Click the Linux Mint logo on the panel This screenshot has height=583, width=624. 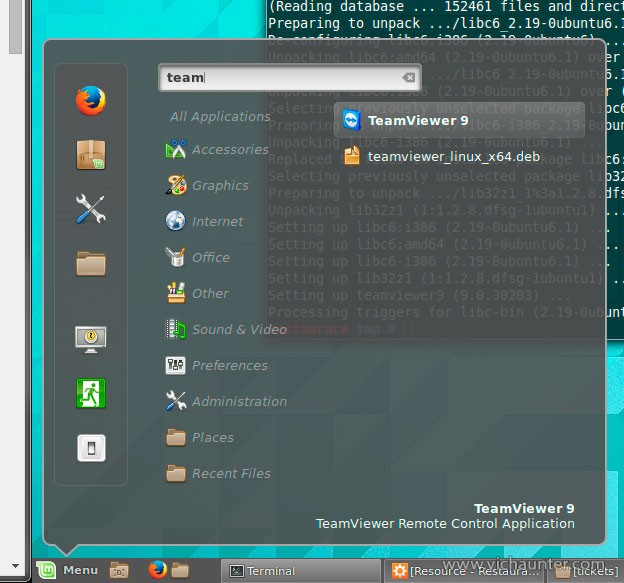[x=46, y=570]
